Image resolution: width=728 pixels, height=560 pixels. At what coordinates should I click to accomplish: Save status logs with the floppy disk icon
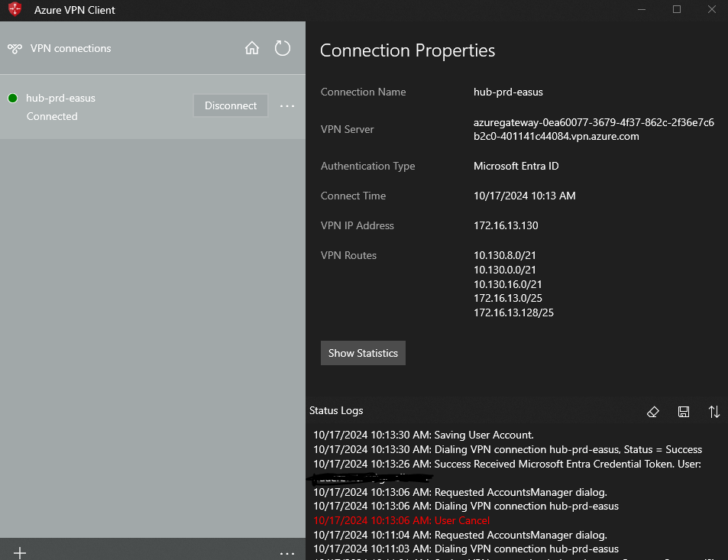[684, 411]
